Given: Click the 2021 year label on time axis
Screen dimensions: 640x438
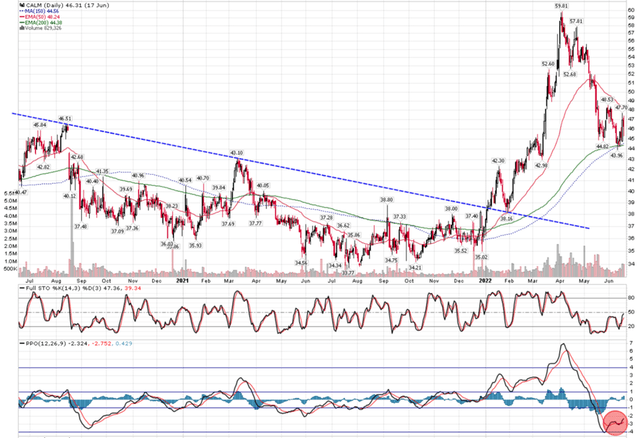Looking at the screenshot, I should [182, 281].
